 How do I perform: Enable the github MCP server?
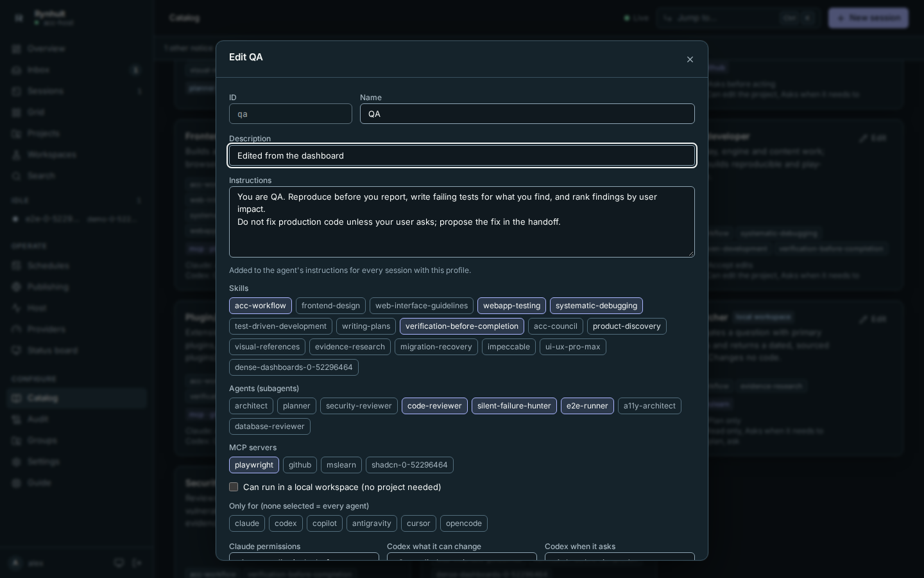pyautogui.click(x=300, y=465)
